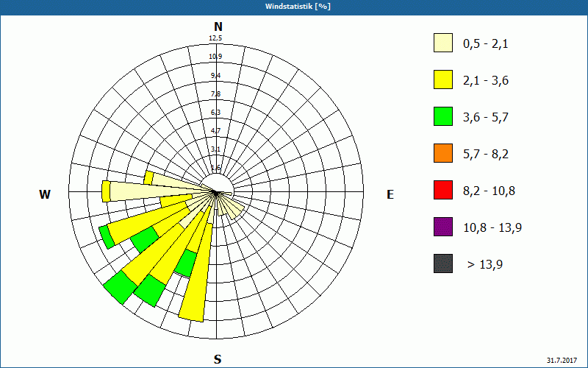
Task: Click the legend text '10,8 - 13,9'
Action: pyautogui.click(x=492, y=228)
